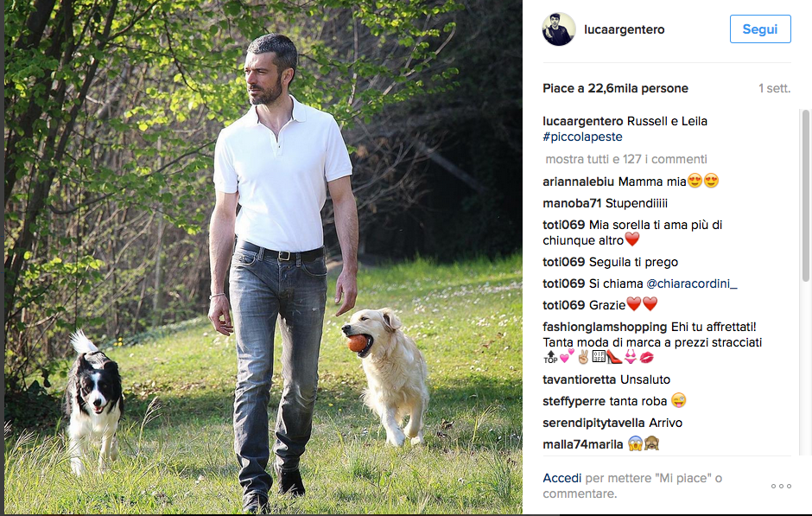Open manoba71 commenter profile
This screenshot has height=516, width=812.
coord(572,203)
